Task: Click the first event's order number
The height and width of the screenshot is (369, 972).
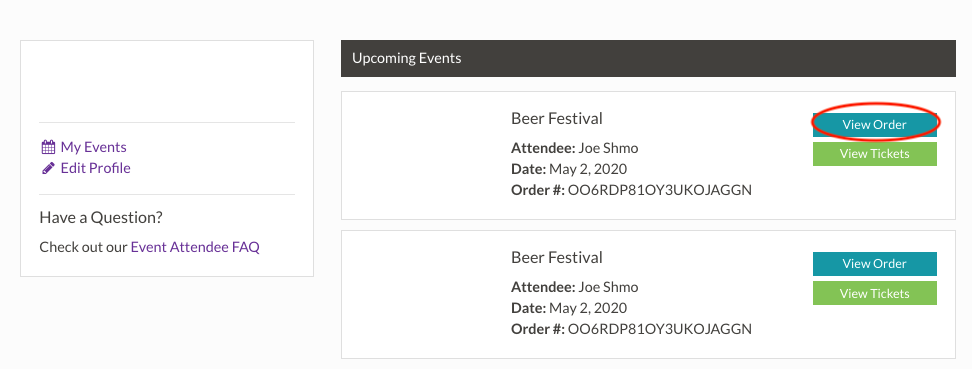Action: coord(660,190)
